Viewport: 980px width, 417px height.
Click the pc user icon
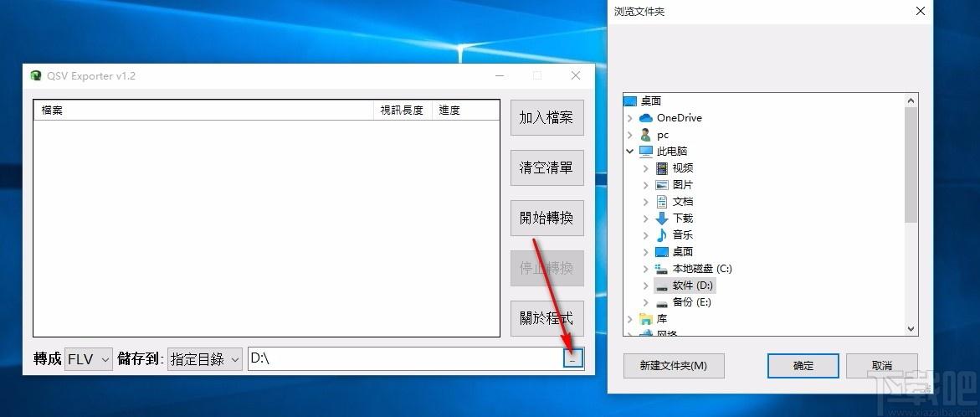[645, 135]
